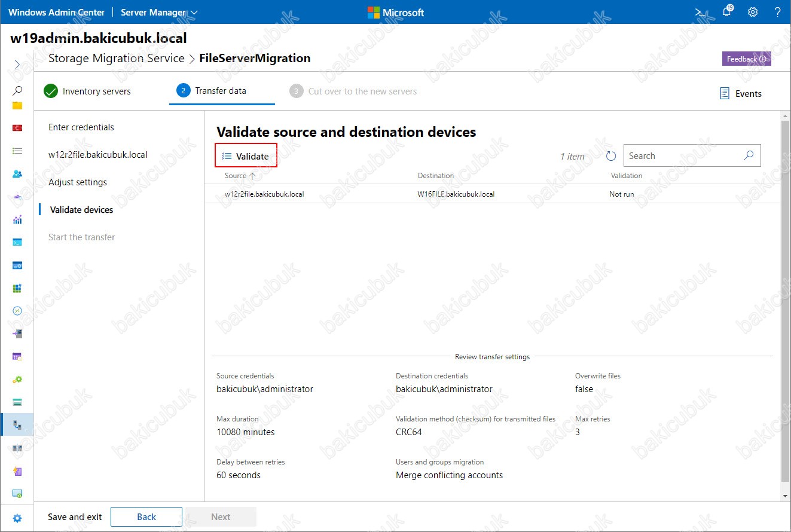This screenshot has width=791, height=532.
Task: Return to Storage Migration Service breadcrumb
Action: pos(117,59)
